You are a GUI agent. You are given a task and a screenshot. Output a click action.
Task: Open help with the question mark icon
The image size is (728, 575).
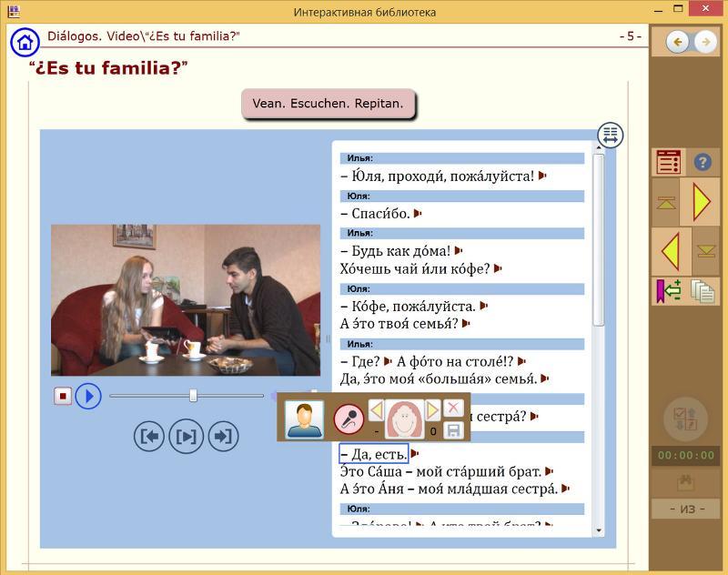click(x=703, y=162)
